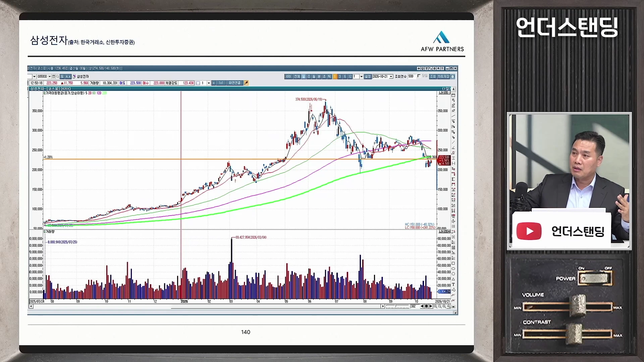The height and width of the screenshot is (362, 644).
Task: Click the stop square playback icon
Action: coord(426,306)
